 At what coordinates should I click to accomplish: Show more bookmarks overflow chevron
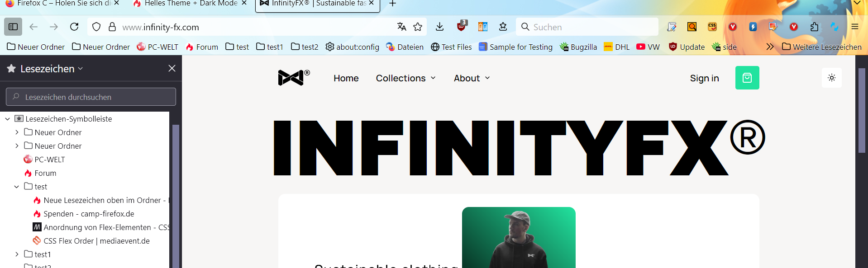point(770,47)
